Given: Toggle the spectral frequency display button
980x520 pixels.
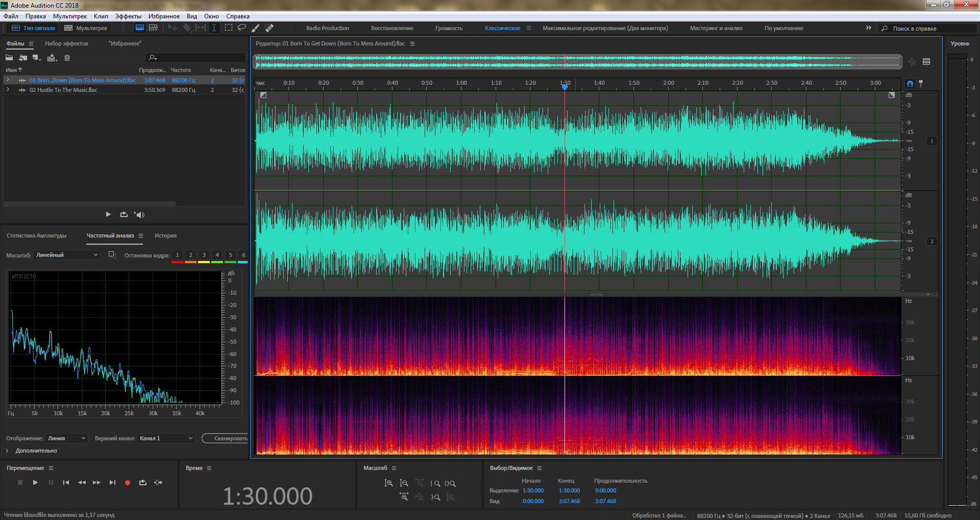Looking at the screenshot, I should tap(139, 28).
